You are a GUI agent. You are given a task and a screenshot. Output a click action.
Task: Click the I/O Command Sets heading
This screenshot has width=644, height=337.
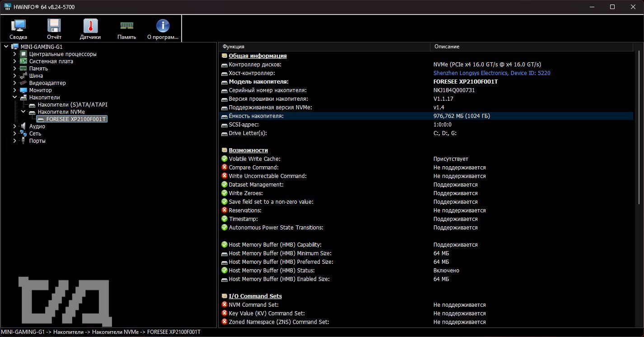[x=255, y=296]
